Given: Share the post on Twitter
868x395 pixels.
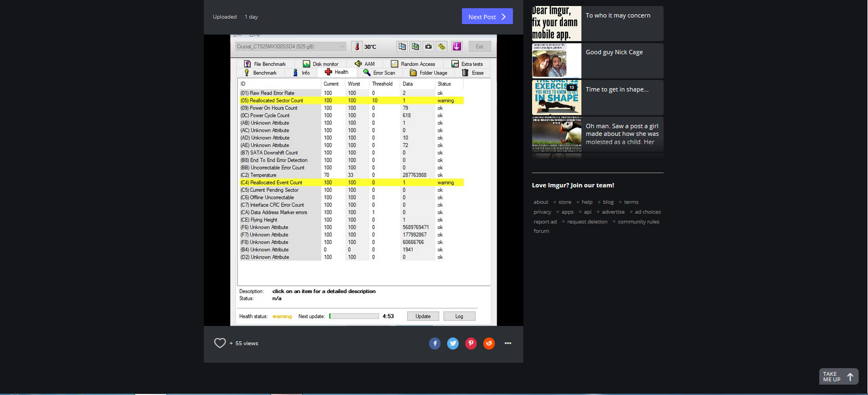Looking at the screenshot, I should (453, 343).
